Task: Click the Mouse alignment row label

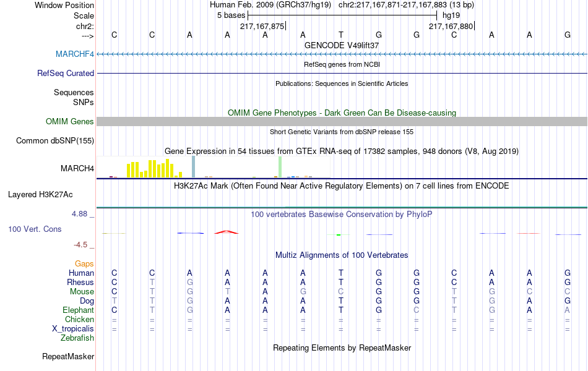Action: click(82, 292)
